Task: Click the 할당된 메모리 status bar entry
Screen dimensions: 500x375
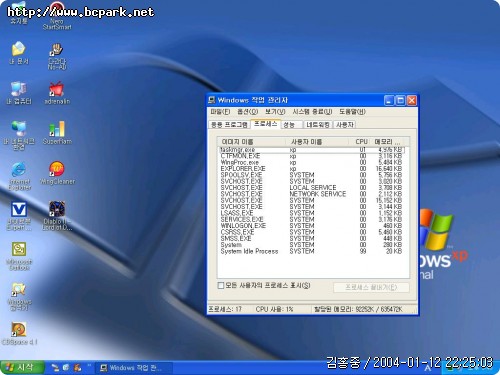Action: pos(358,309)
